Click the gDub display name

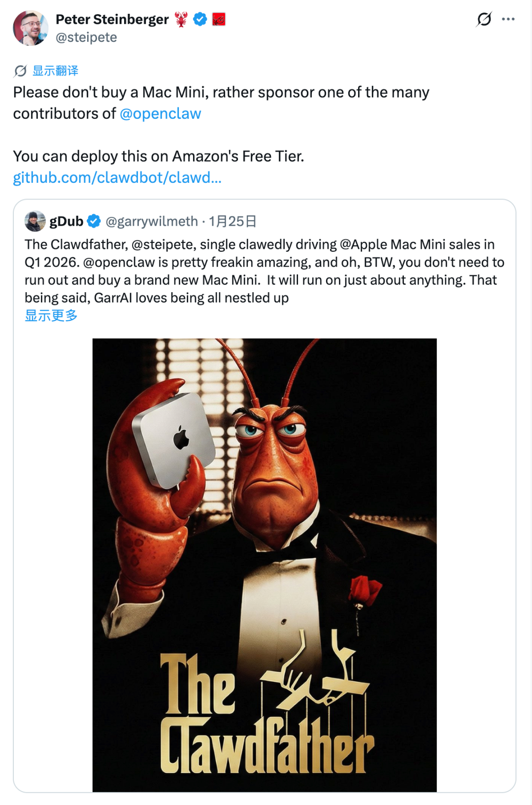[x=66, y=221]
